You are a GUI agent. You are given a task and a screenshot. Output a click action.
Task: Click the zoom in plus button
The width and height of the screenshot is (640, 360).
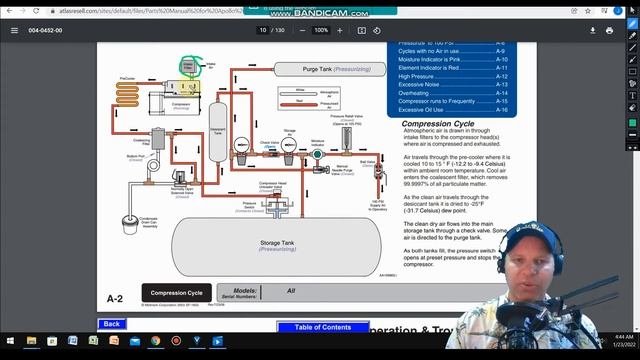pos(340,31)
